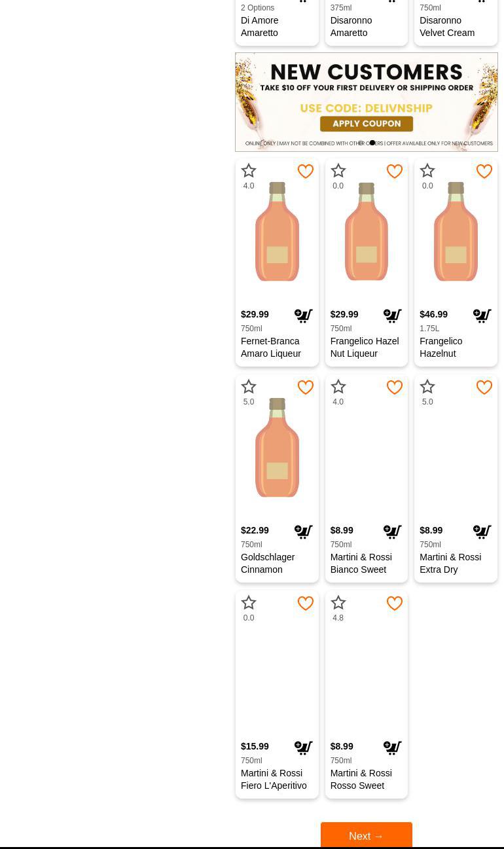504x849 pixels.
Task: Add Martini & Rossi Extra Dry to cart
Action: pos(482,532)
